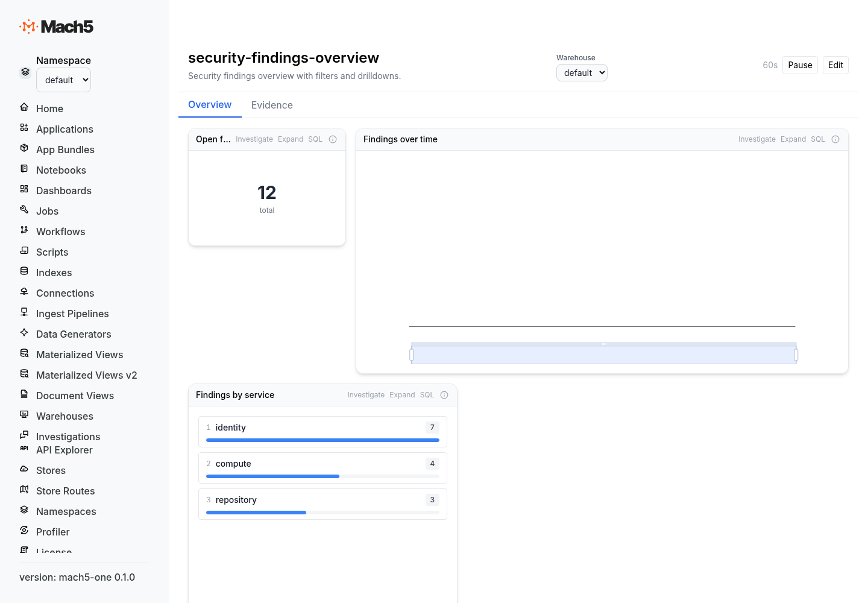Click Investigate on Findings over time

click(757, 139)
